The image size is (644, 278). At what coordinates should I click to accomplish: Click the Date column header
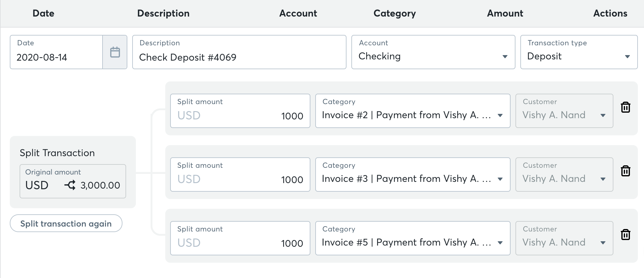[x=43, y=13]
